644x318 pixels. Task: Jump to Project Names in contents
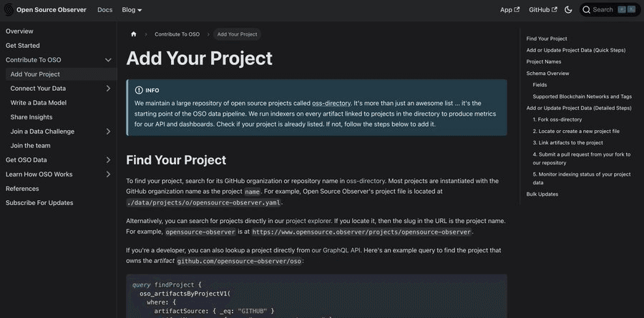click(544, 61)
